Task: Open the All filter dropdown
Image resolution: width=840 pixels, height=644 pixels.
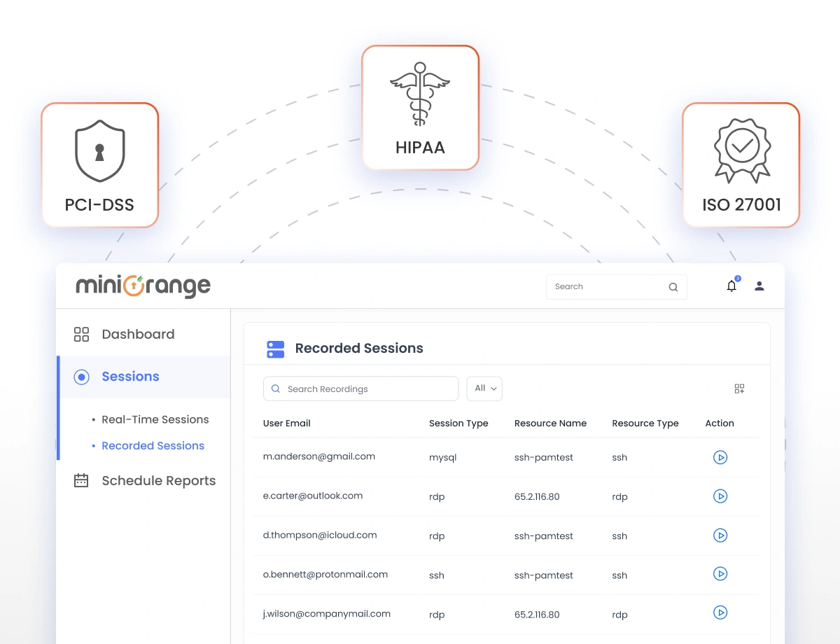Action: pos(484,388)
